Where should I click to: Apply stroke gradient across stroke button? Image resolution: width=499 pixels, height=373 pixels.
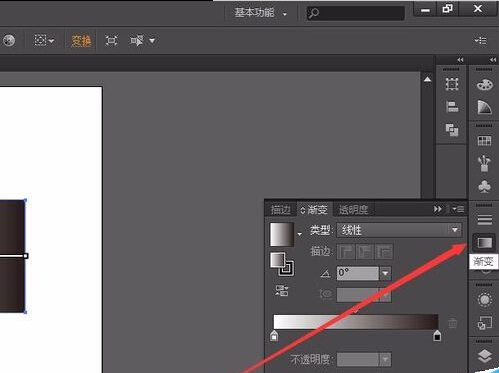tap(384, 251)
